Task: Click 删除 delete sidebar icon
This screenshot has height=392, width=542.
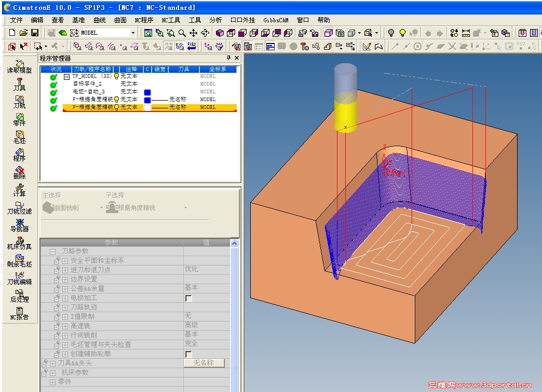Action: pos(19,172)
